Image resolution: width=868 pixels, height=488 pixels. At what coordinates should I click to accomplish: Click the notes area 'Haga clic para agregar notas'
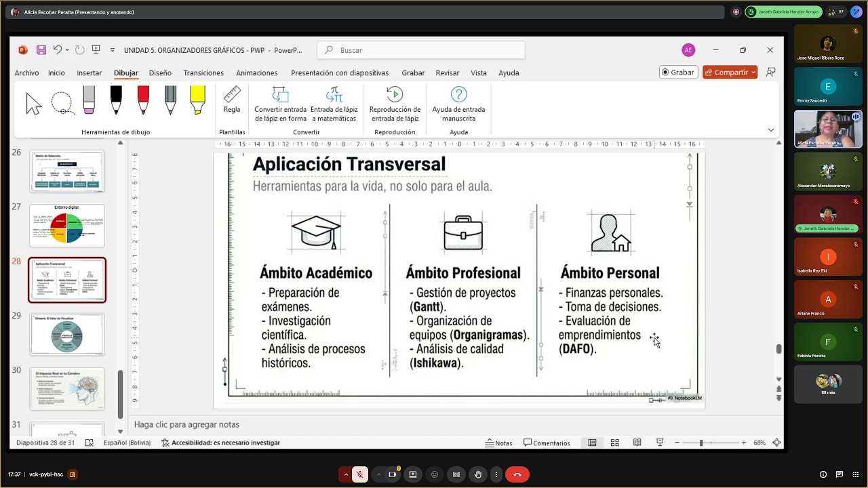(186, 424)
